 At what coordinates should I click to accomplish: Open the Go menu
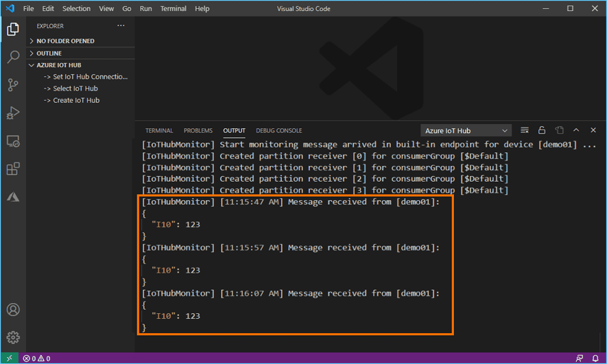pos(127,8)
